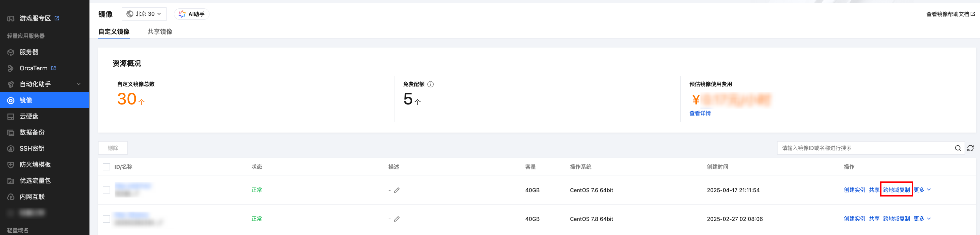Open 更多 dropdown in first image row
Image resolution: width=980 pixels, height=235 pixels.
pos(922,190)
